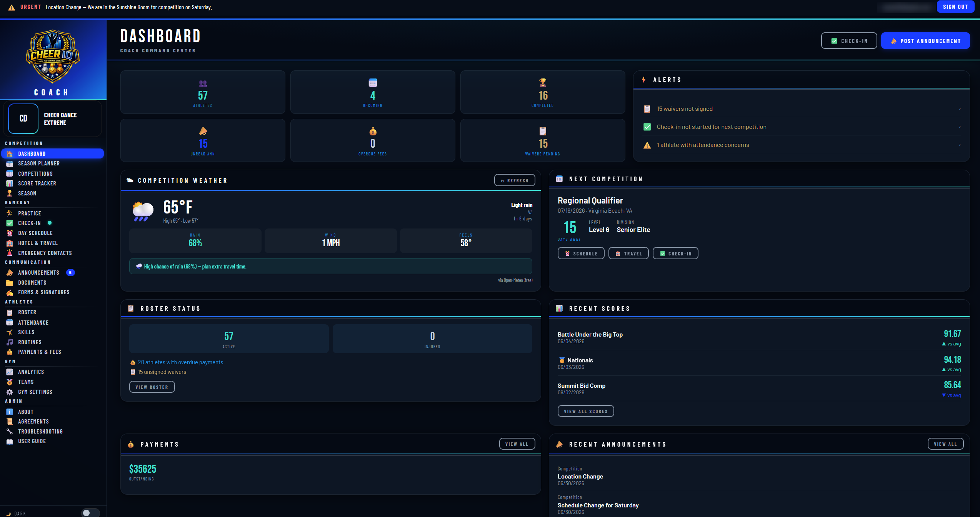The width and height of the screenshot is (980, 517).
Task: Select the Competitions sidebar icon
Action: point(10,174)
